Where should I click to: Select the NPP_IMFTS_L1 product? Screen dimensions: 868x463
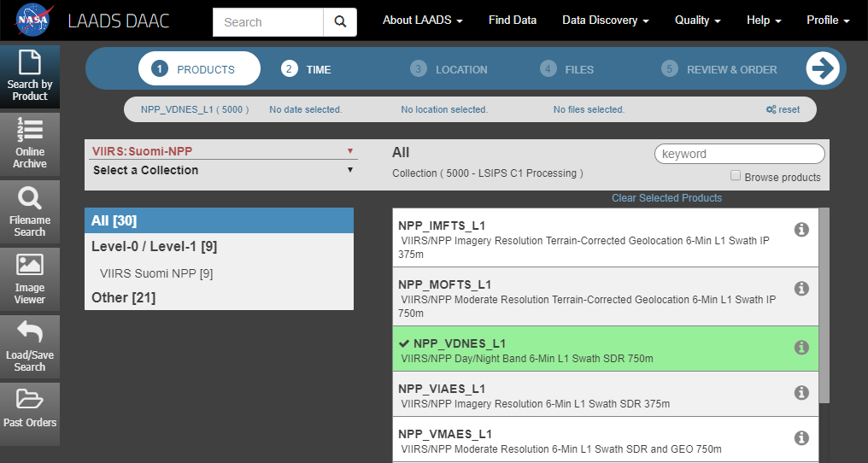[x=606, y=238]
